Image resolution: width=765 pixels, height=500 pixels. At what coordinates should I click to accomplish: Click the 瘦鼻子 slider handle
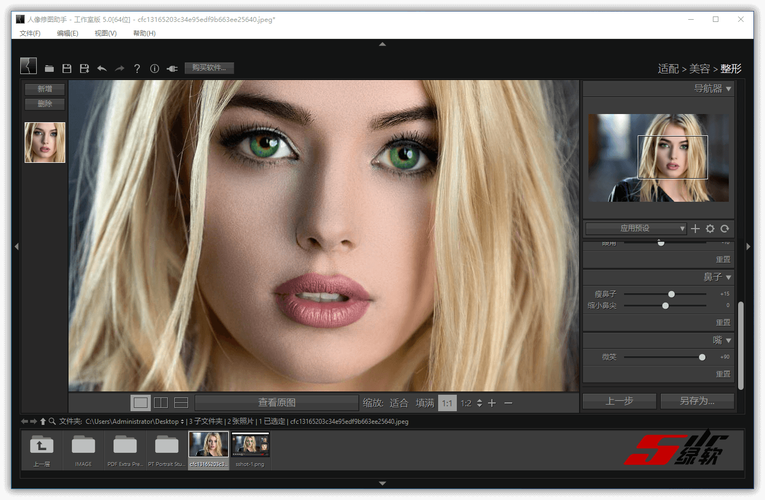click(x=671, y=294)
